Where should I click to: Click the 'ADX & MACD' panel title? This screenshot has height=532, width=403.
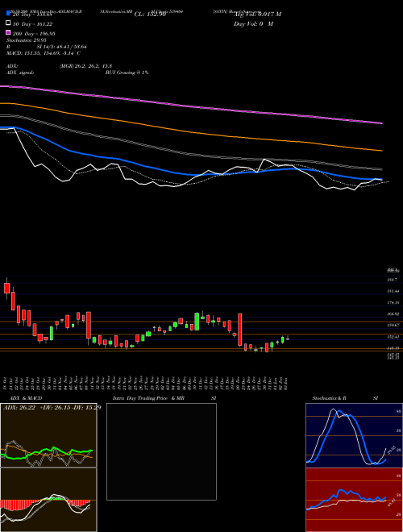[26, 398]
